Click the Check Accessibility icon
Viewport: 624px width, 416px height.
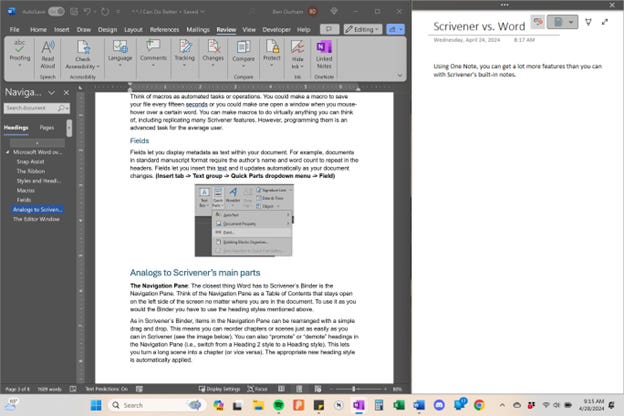pyautogui.click(x=83, y=49)
